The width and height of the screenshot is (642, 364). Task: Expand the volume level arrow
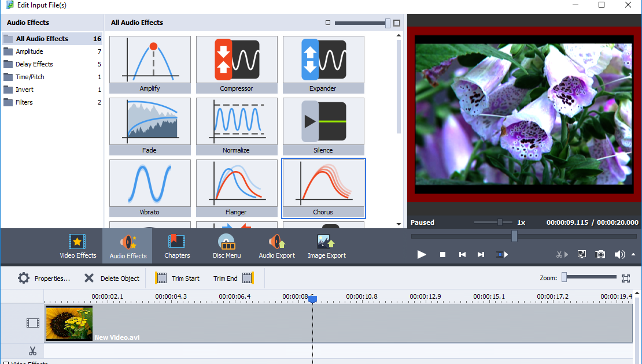(633, 254)
